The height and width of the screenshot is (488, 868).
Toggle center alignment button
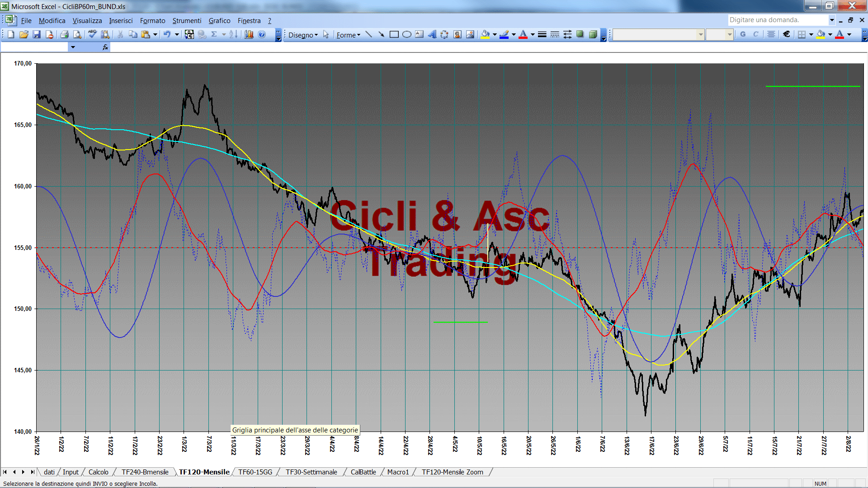(771, 34)
